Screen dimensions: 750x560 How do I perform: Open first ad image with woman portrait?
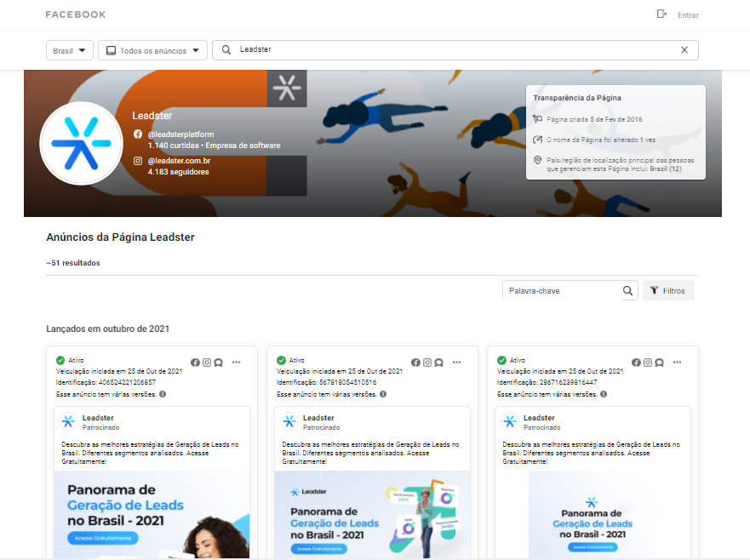[152, 515]
